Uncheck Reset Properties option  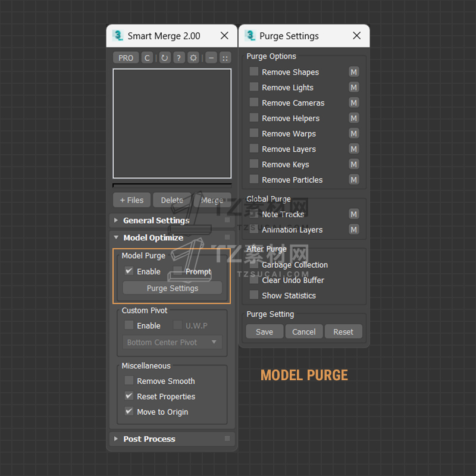tap(129, 396)
